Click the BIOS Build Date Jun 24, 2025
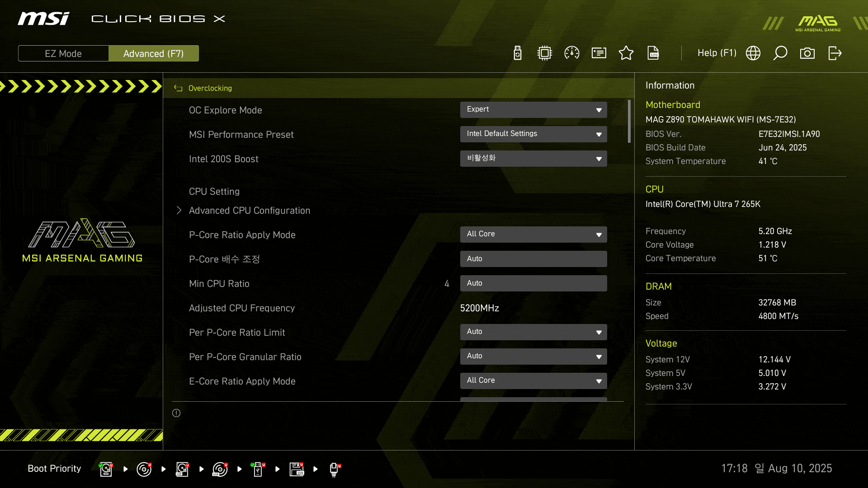Image resolution: width=868 pixels, height=488 pixels. point(783,148)
